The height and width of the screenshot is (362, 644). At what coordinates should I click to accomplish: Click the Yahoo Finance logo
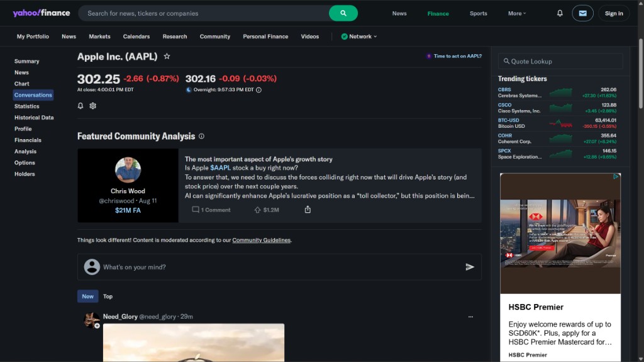tap(42, 13)
